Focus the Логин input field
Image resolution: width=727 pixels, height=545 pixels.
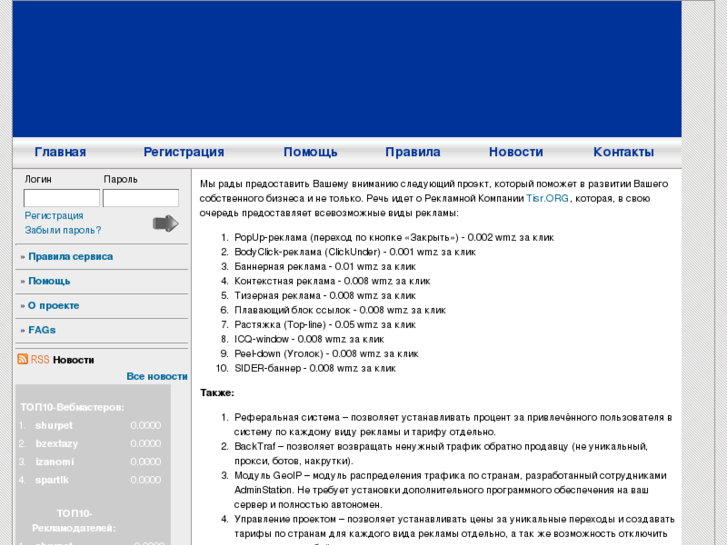point(62,198)
